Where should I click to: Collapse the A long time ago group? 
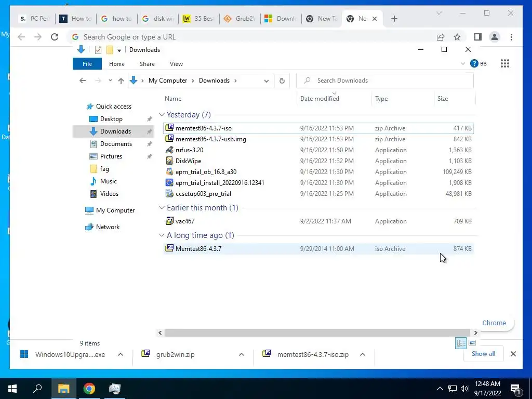(162, 235)
